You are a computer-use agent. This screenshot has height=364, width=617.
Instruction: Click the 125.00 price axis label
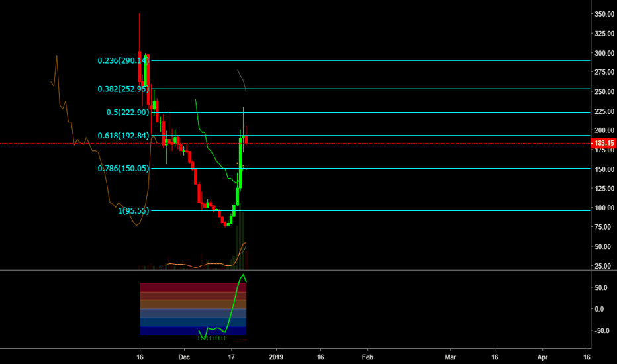pyautogui.click(x=604, y=188)
